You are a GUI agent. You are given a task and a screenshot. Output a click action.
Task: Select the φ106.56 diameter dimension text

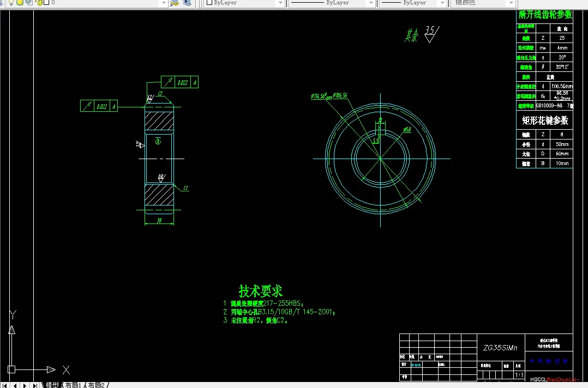(x=340, y=96)
